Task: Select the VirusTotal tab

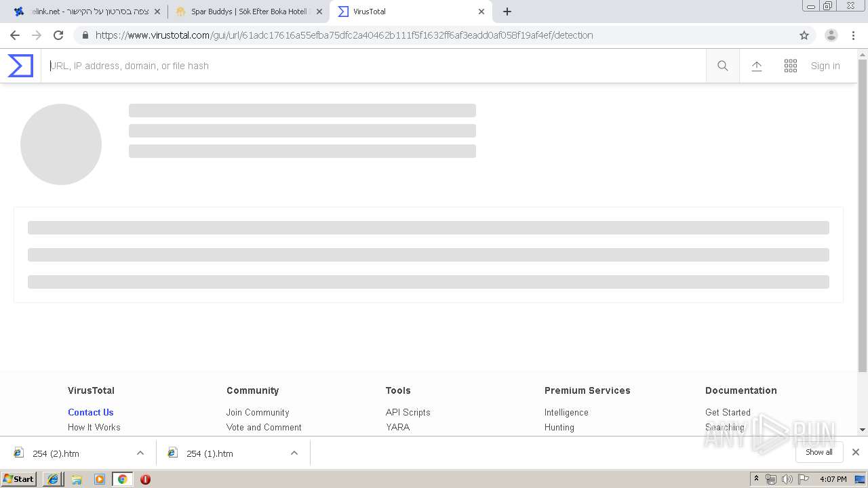Action: 410,12
